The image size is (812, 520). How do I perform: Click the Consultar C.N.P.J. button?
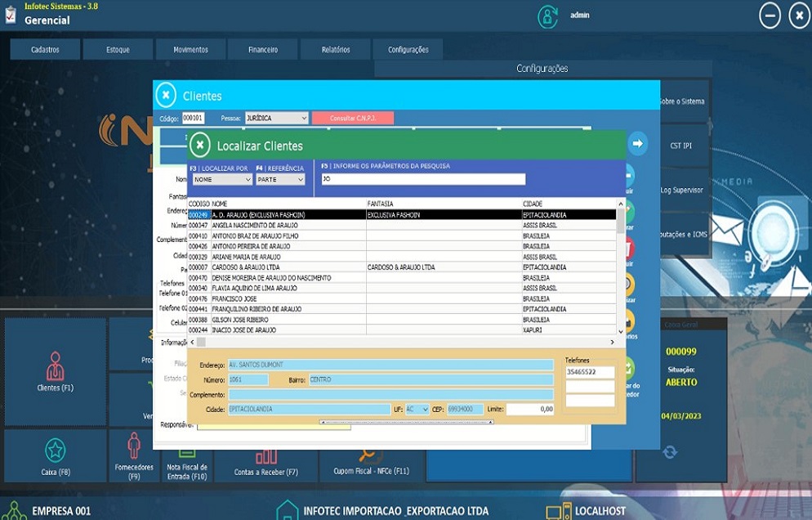(352, 119)
